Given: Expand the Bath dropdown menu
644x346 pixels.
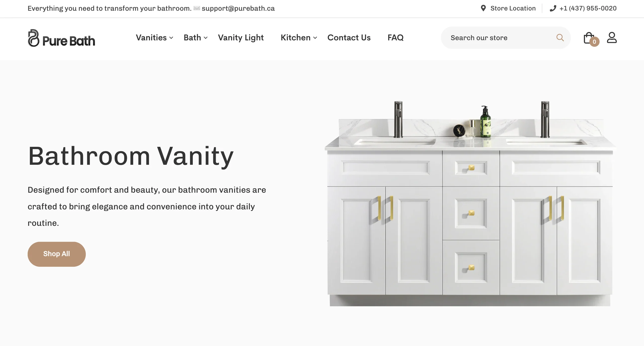Looking at the screenshot, I should pyautogui.click(x=196, y=37).
